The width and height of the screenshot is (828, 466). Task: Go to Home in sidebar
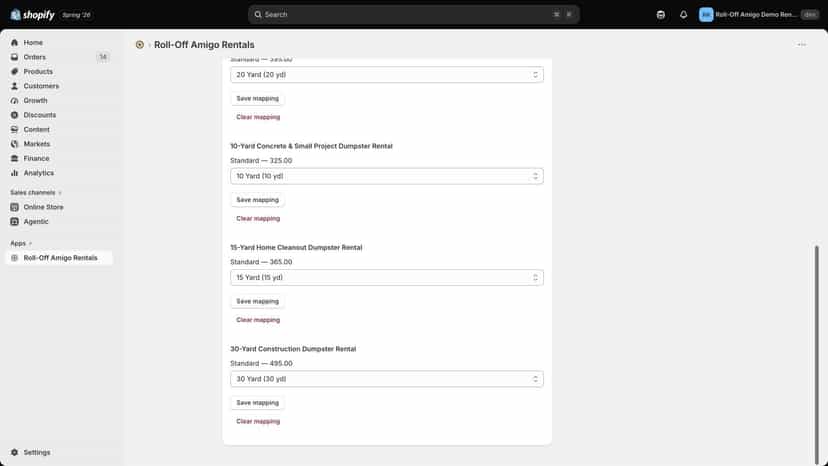click(x=33, y=42)
